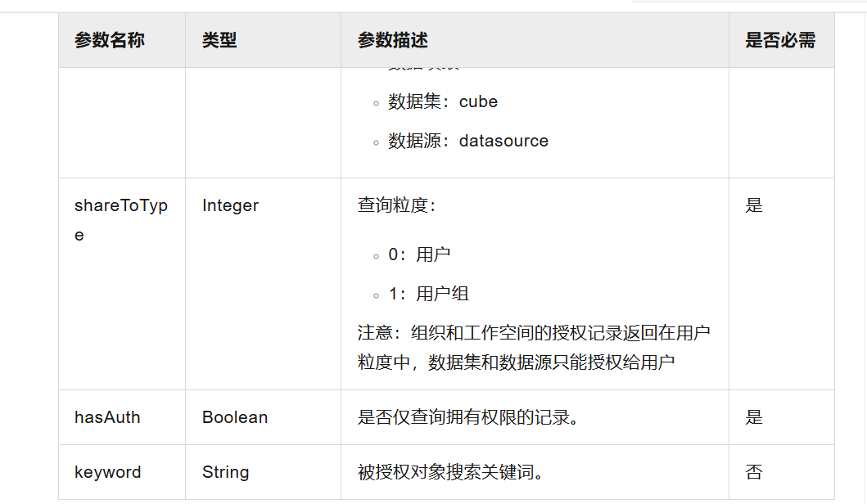Click the 类型 column header
This screenshot has width=867, height=504.
coord(219,40)
